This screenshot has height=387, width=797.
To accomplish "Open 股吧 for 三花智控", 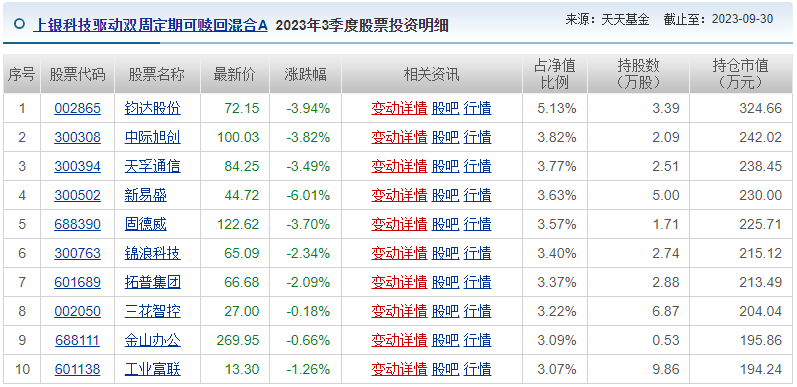I will [x=445, y=311].
